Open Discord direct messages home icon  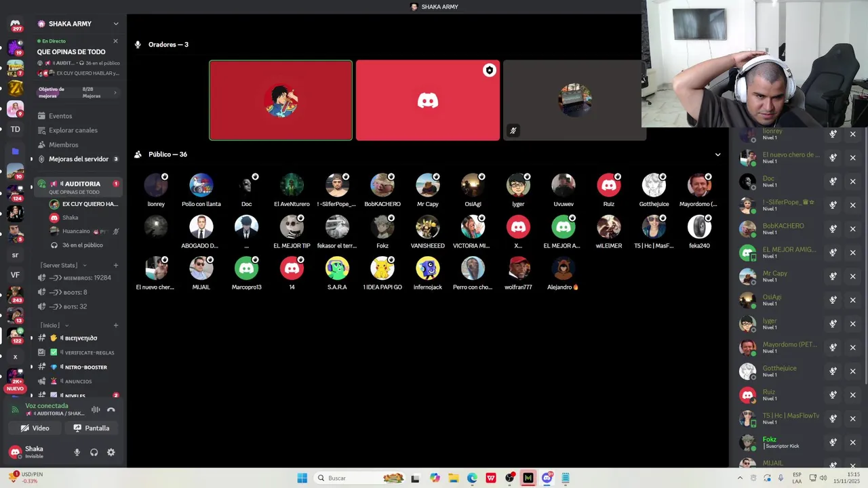point(15,25)
